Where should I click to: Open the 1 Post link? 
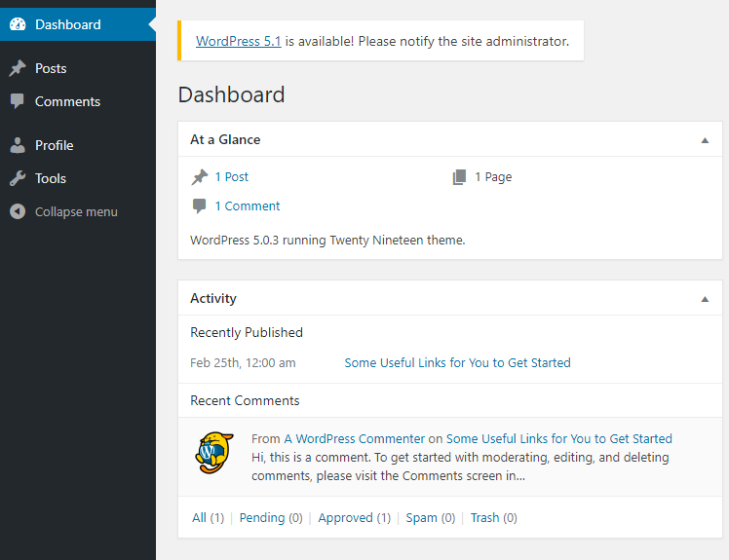point(232,176)
